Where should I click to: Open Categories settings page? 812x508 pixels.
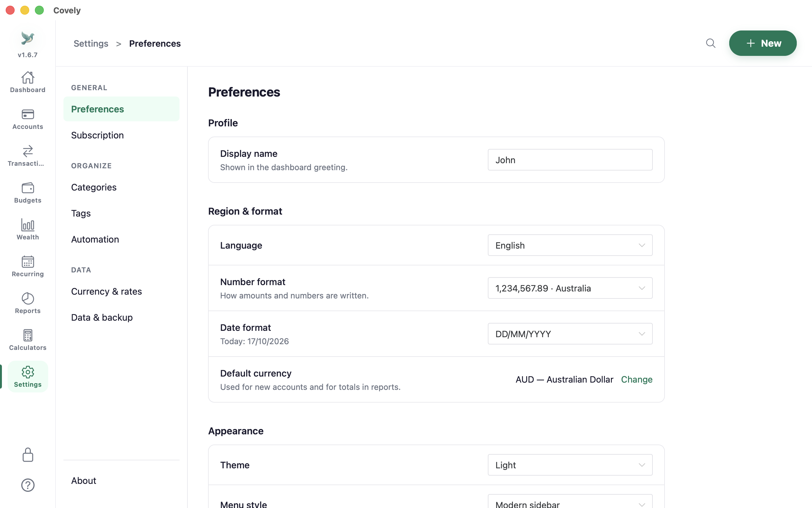[x=121, y=187]
